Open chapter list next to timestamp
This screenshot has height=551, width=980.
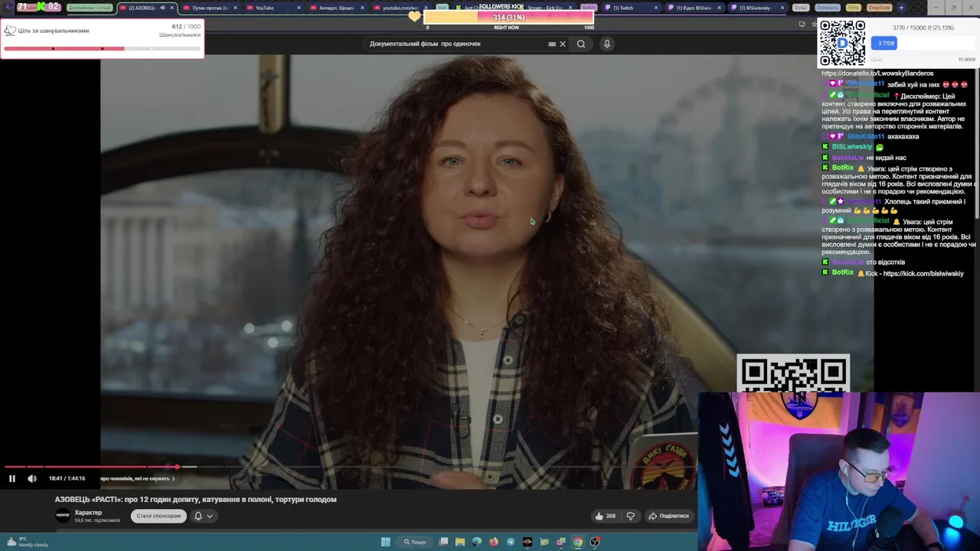138,478
